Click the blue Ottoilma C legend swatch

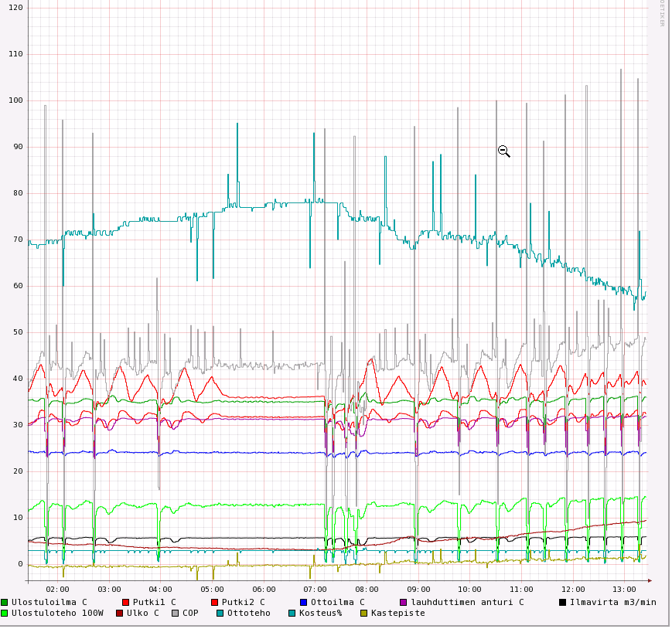(x=304, y=604)
